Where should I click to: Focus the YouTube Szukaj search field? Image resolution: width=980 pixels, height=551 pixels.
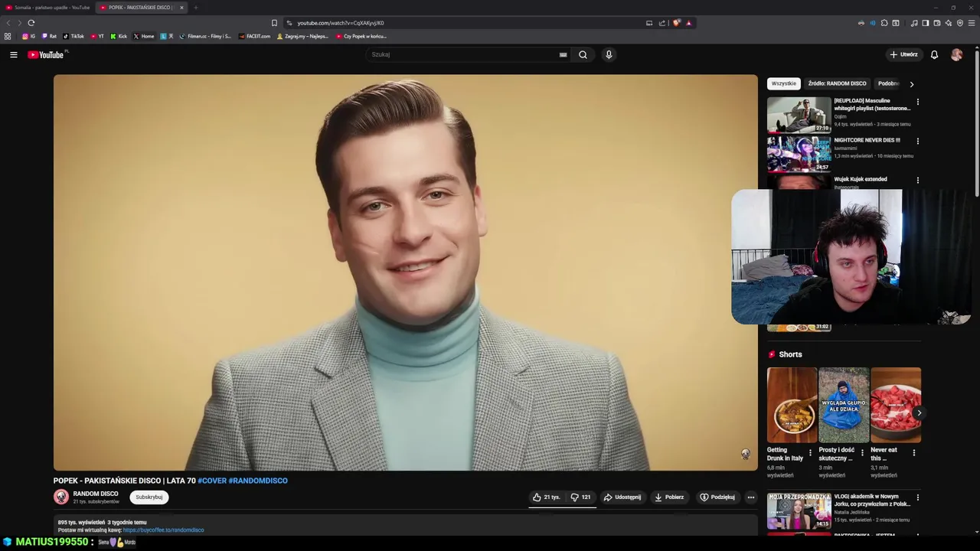pos(464,54)
